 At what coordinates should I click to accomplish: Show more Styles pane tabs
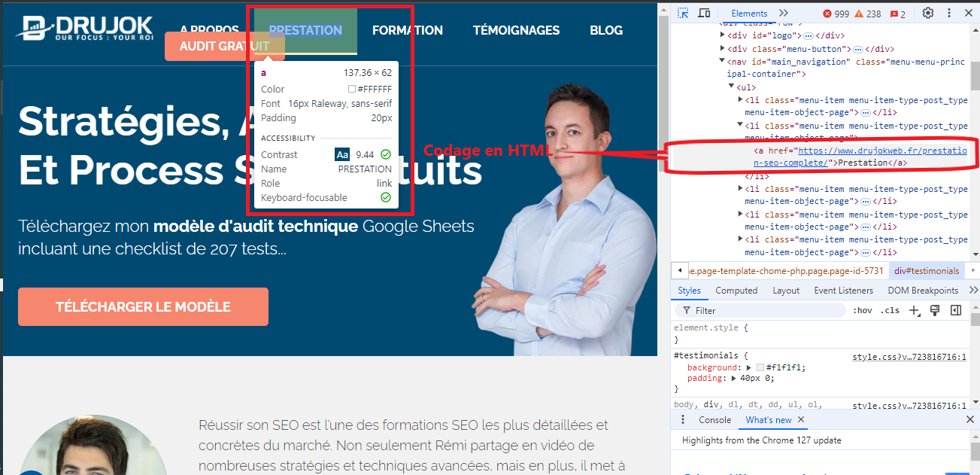click(974, 291)
